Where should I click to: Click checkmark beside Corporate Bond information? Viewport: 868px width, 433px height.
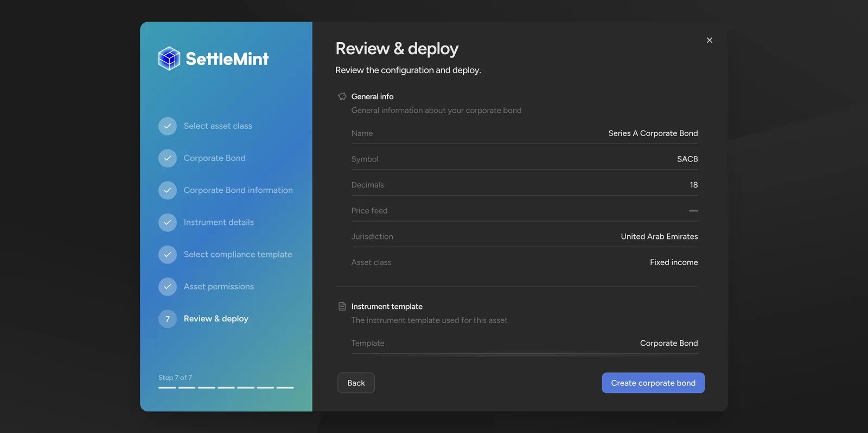pos(168,190)
